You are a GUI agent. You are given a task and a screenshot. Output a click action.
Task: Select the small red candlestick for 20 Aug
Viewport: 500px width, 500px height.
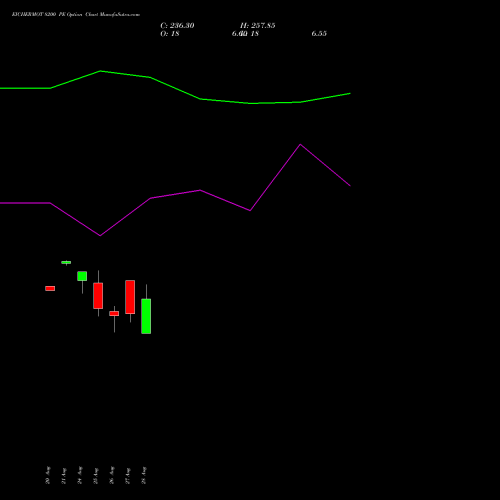[50, 288]
